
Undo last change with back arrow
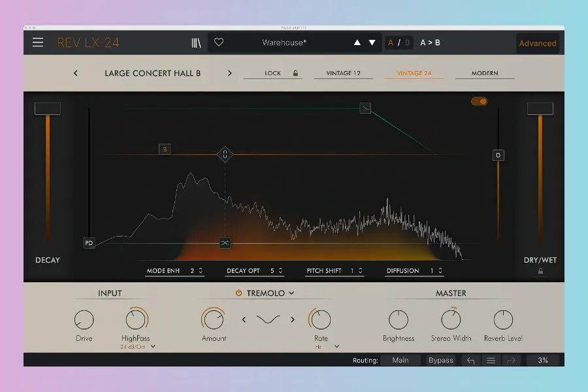[x=471, y=361]
